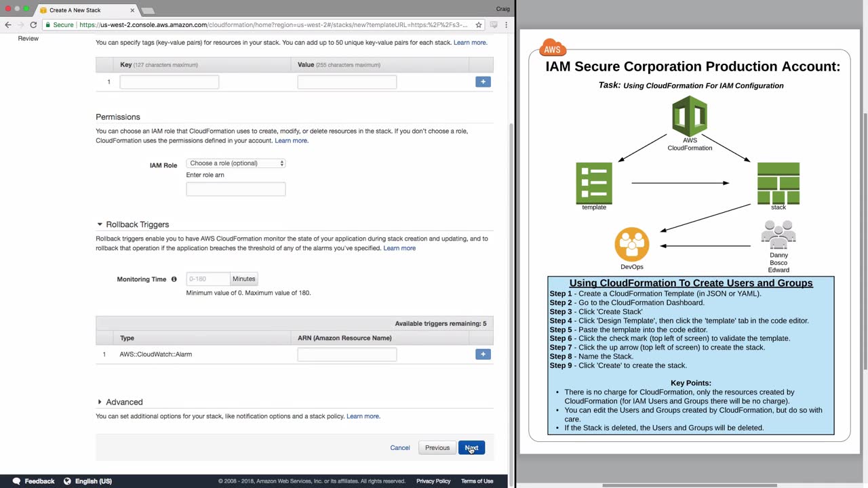The image size is (868, 488).
Task: Click the 'Key Points:' heading on the slide
Action: 691,383
